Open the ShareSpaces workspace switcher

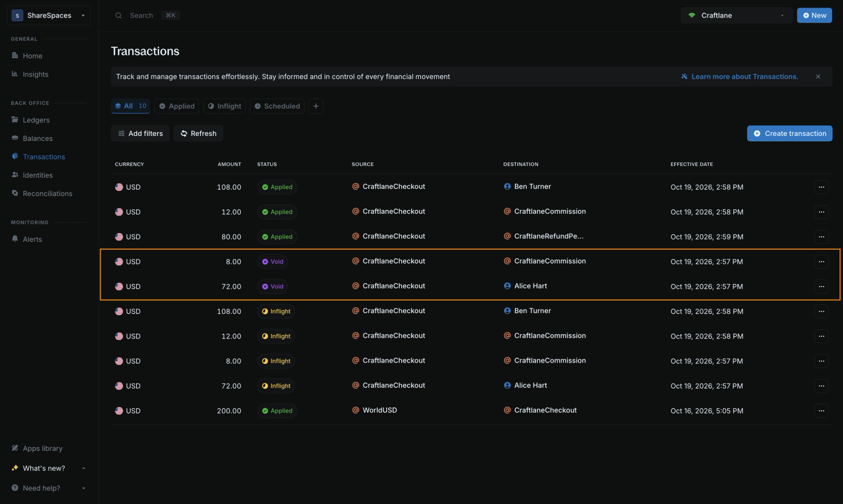coord(49,15)
